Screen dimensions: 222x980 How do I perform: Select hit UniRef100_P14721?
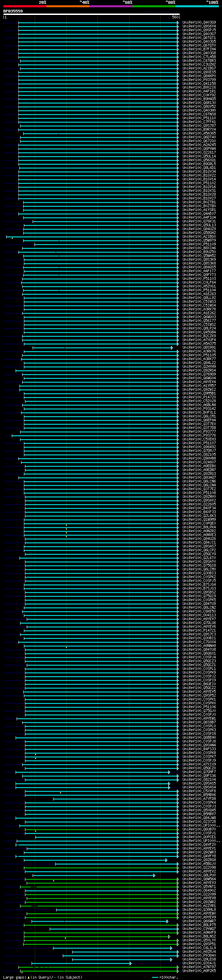click(x=199, y=630)
